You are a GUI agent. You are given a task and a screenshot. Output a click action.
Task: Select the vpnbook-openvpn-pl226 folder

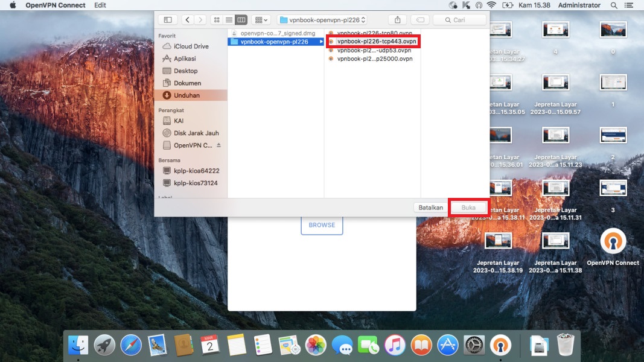click(x=274, y=42)
